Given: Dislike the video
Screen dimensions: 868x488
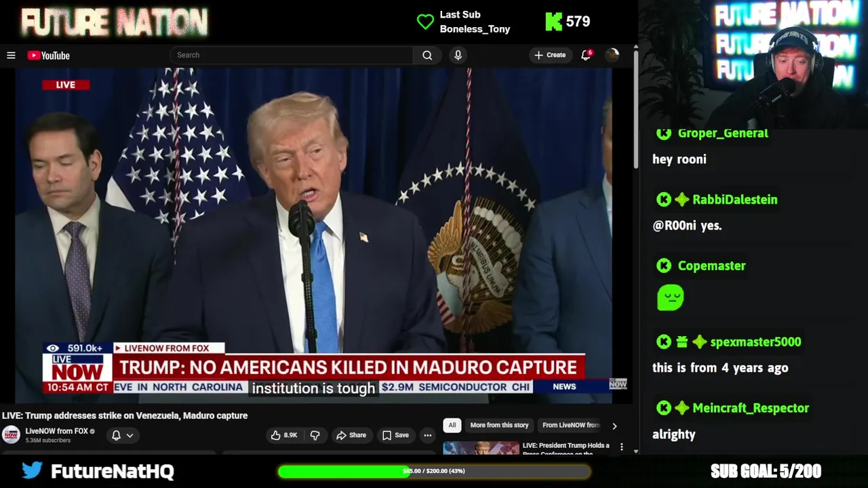Looking at the screenshot, I should pyautogui.click(x=315, y=435).
